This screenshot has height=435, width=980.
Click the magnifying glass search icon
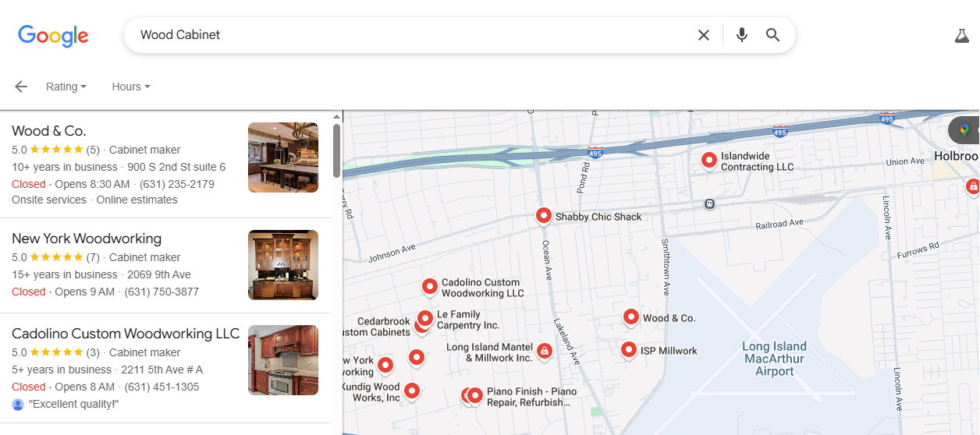[773, 35]
